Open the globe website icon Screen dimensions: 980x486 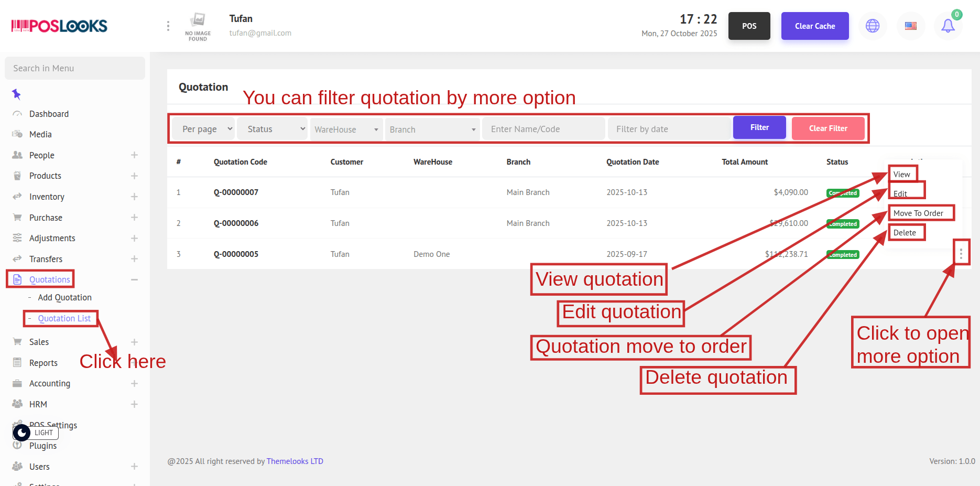(873, 26)
